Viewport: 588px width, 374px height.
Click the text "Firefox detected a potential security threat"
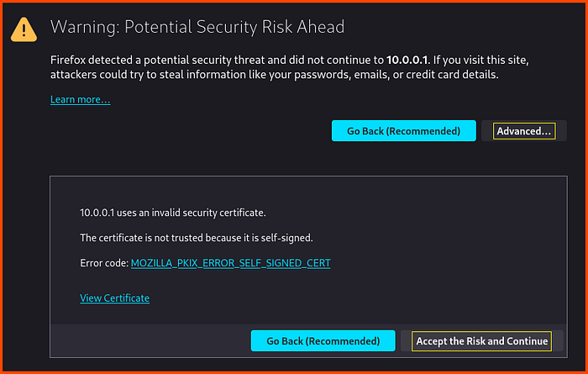pos(168,60)
